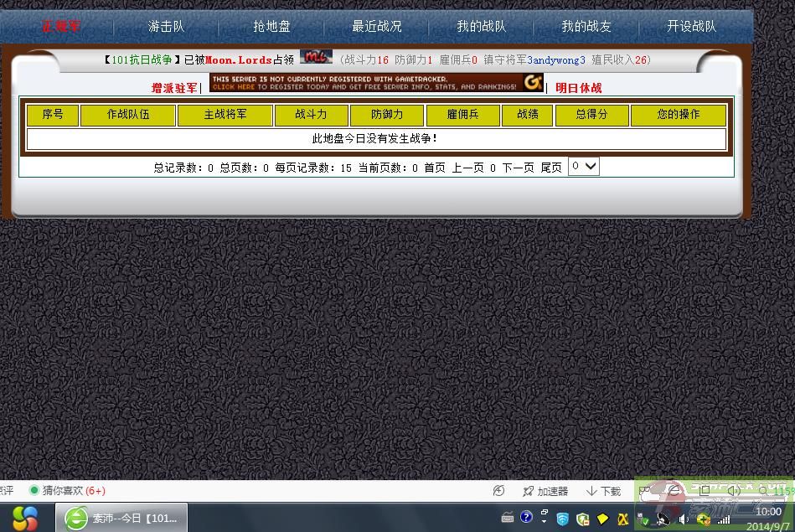795x532 pixels.
Task: Open the 我的战队 menu tab
Action: [482, 26]
